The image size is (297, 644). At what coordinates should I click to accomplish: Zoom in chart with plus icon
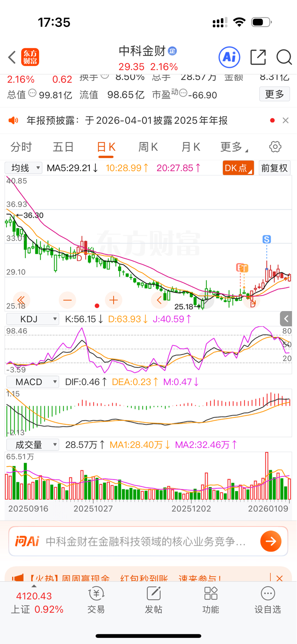[114, 300]
